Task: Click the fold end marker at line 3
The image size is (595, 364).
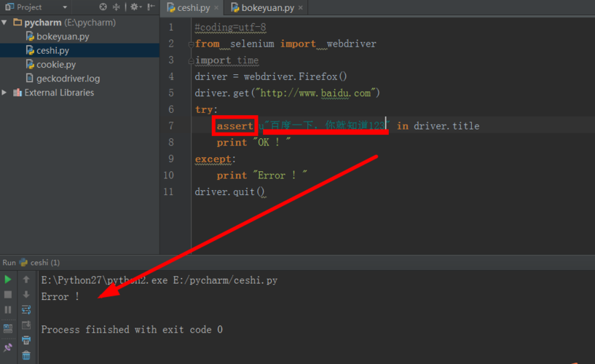Action: point(192,60)
